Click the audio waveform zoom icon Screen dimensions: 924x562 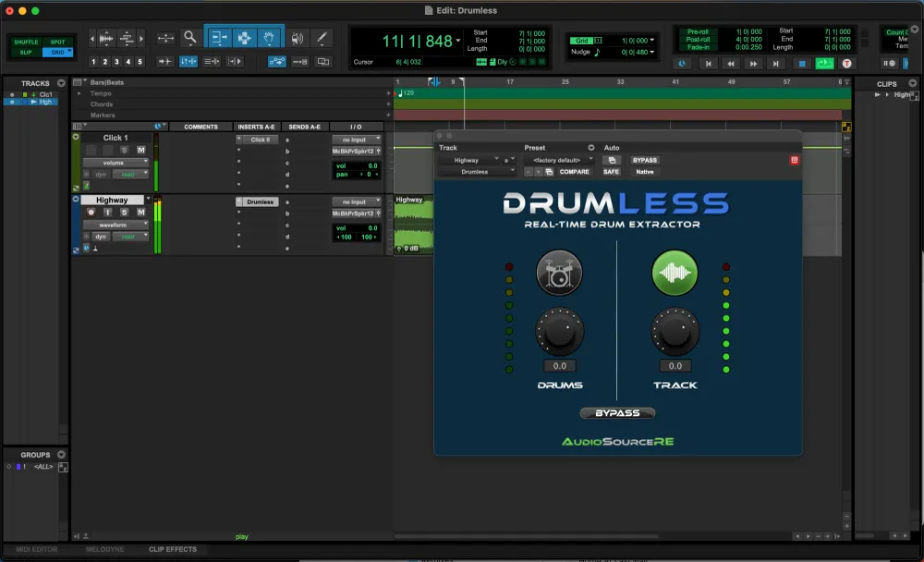coord(106,38)
